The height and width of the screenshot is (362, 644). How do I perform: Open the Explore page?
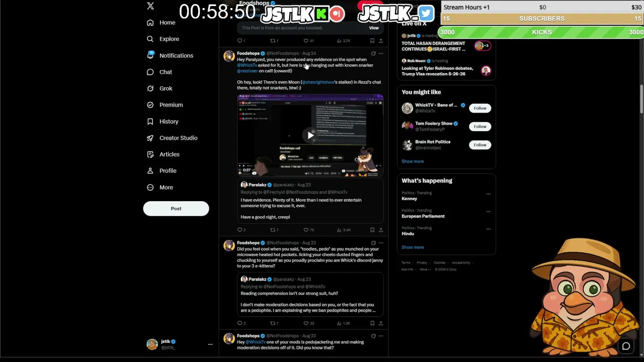pyautogui.click(x=163, y=39)
